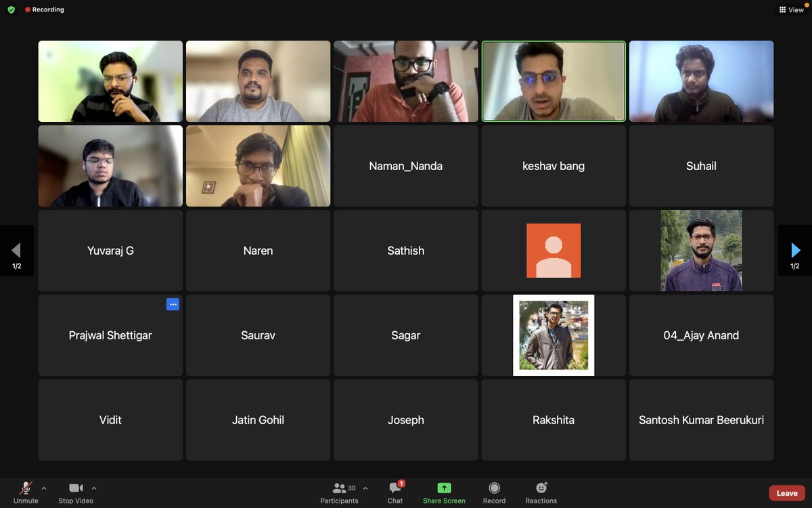Viewport: 812px width, 508px height.
Task: Click the red Recording indicator
Action: (45, 10)
